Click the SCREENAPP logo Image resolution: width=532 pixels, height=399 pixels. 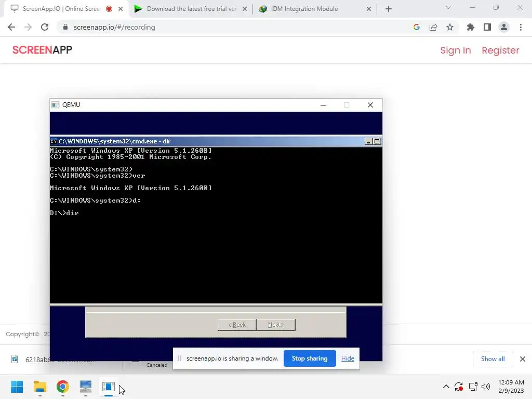(x=42, y=50)
